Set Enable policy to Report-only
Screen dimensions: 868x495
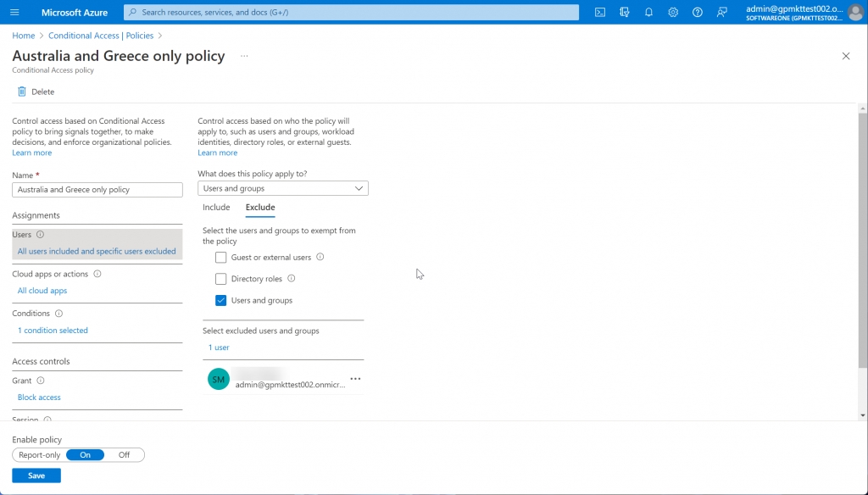[x=40, y=455]
